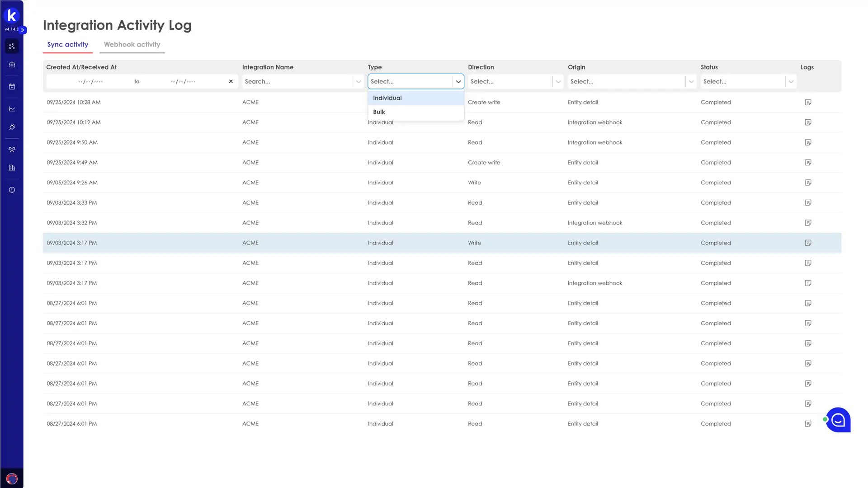868x488 pixels.
Task: Toggle the Status completed filter
Action: (x=748, y=81)
